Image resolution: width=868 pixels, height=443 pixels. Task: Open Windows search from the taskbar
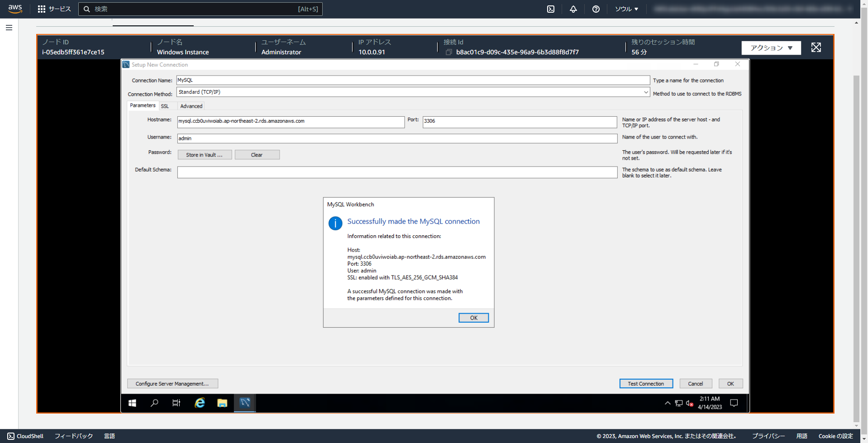click(154, 403)
